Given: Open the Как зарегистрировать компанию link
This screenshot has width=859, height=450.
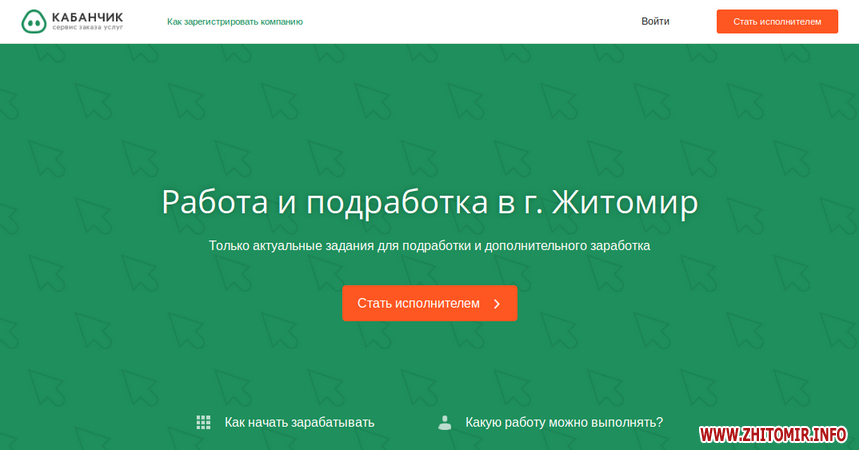Looking at the screenshot, I should click(235, 21).
